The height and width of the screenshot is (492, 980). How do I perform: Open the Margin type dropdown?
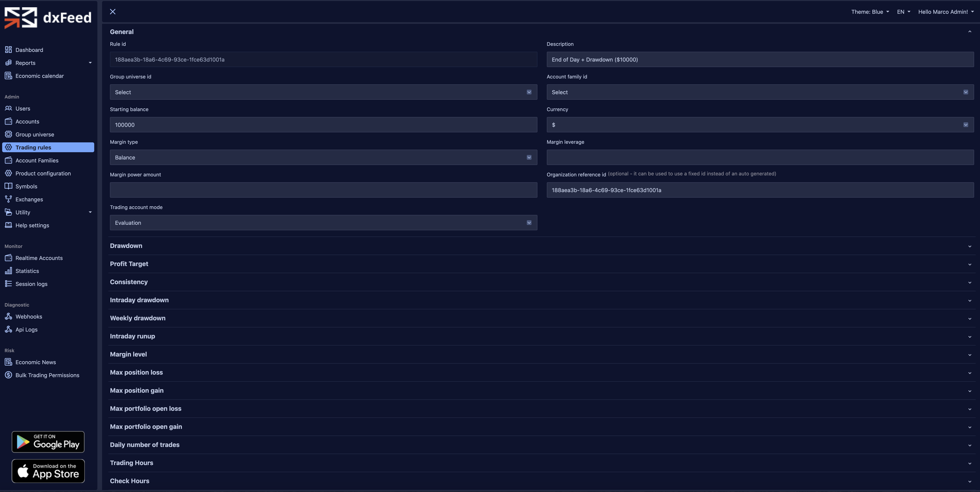(x=323, y=157)
